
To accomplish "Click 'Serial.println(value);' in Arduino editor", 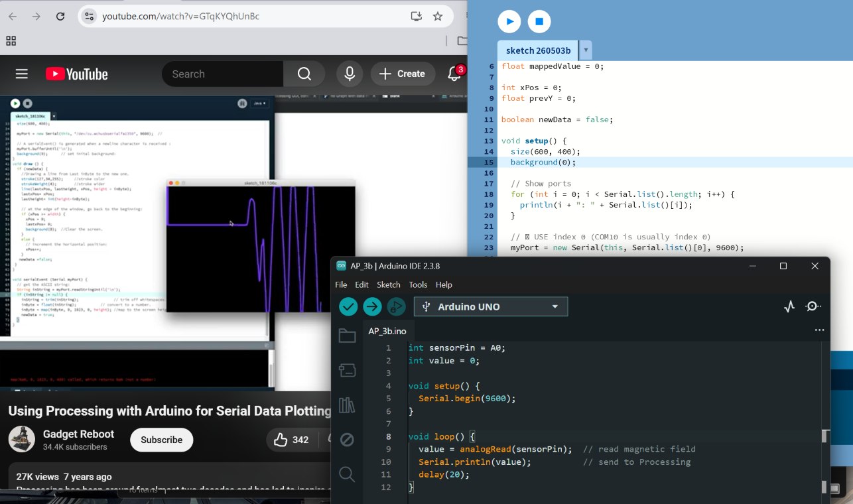I will pos(475,462).
